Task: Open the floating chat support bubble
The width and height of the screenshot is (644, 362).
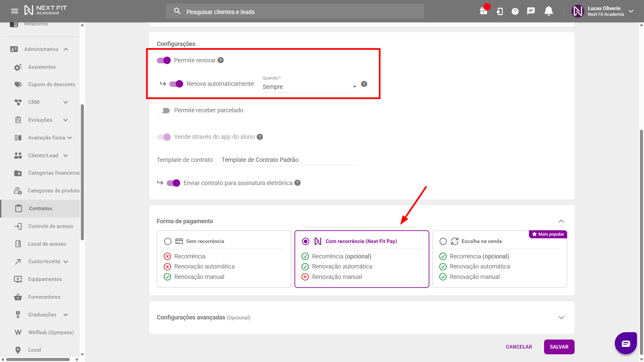Action: [x=626, y=343]
